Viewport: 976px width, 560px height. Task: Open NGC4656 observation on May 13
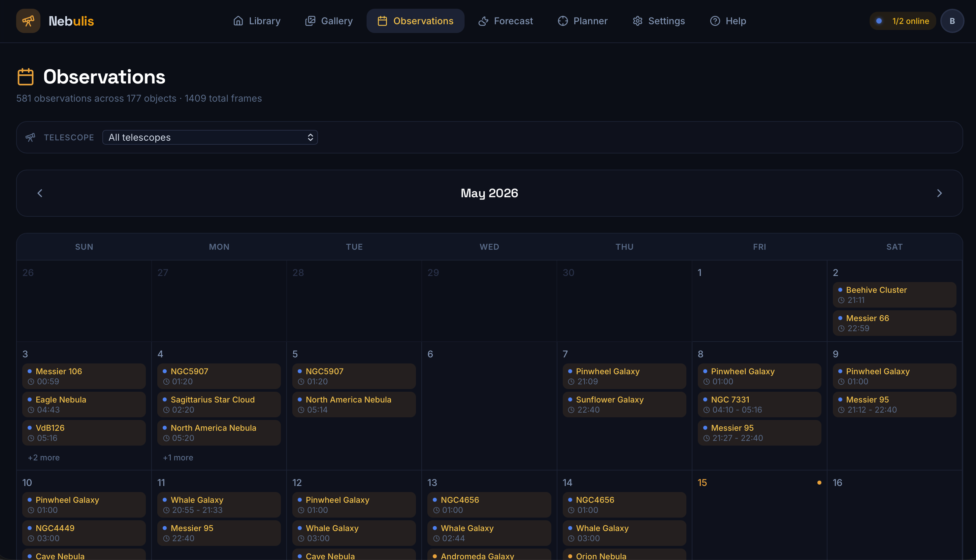489,504
